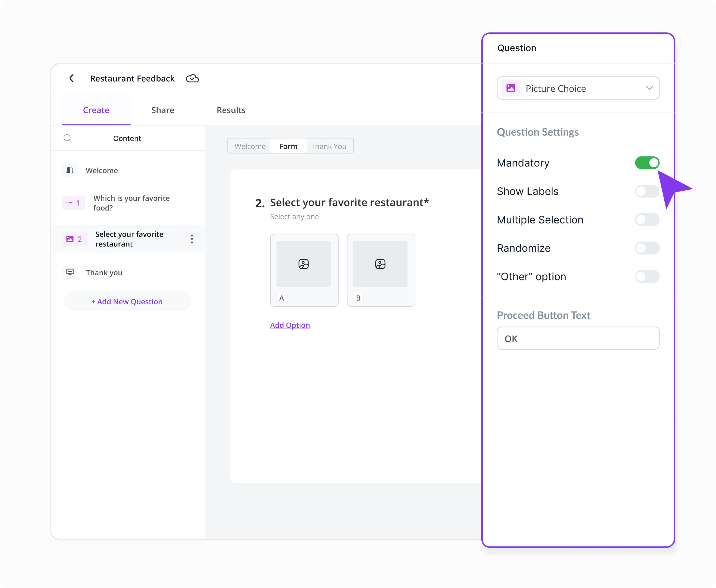Open the Results tab

pyautogui.click(x=231, y=110)
